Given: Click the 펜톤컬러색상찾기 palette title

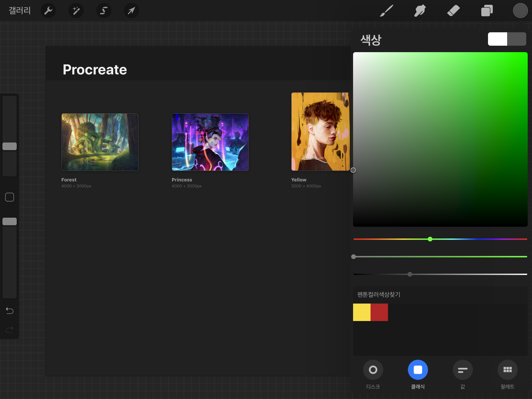Looking at the screenshot, I should point(379,295).
